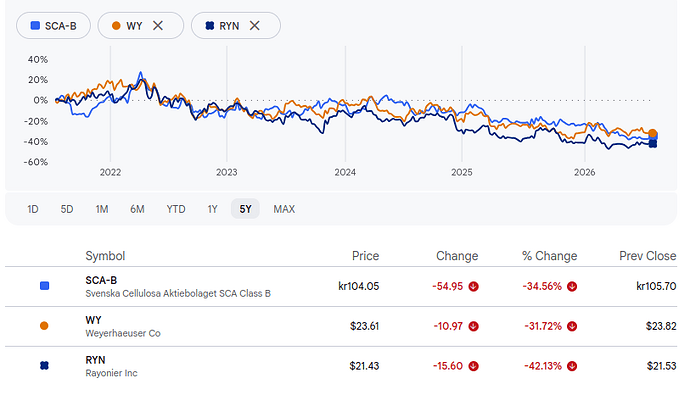Click the SCA-B blue square chip icon
This screenshot has height=395, width=690.
35,26
